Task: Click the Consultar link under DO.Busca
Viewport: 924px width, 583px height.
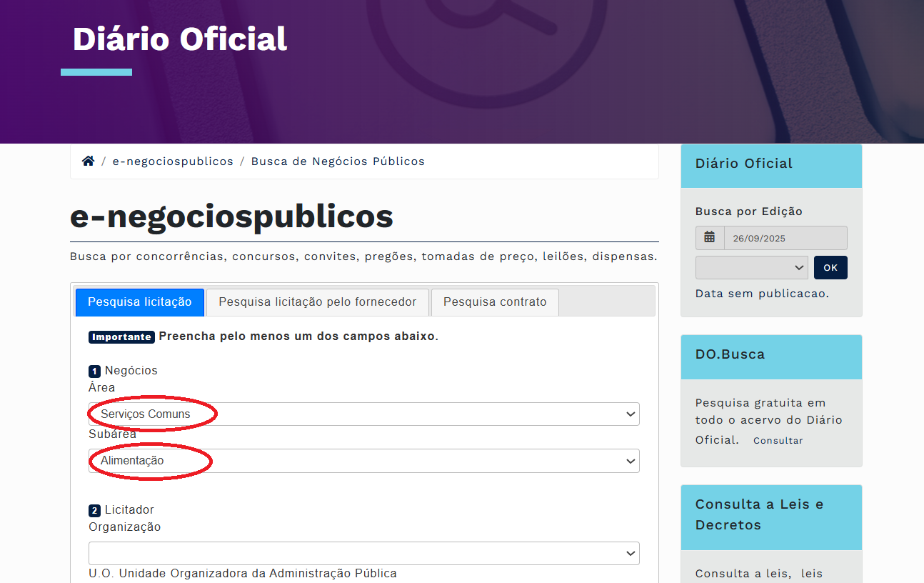Action: click(x=778, y=440)
